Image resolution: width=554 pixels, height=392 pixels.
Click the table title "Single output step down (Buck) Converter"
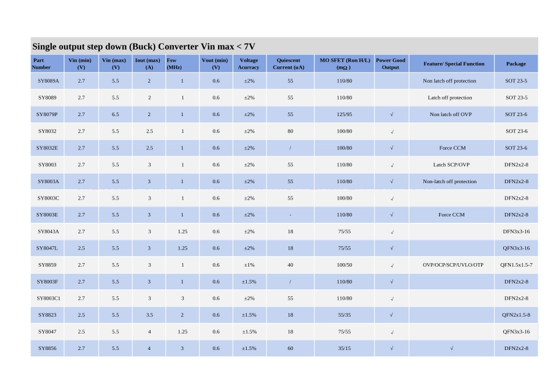[x=143, y=47]
